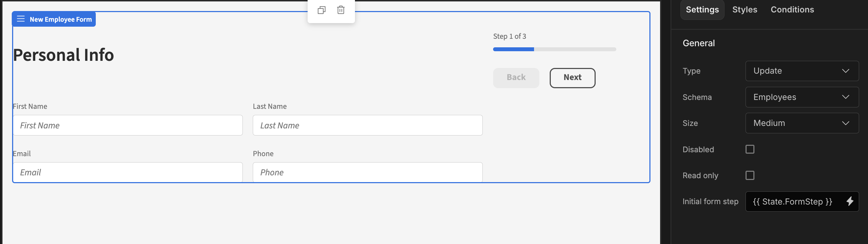Click the New Employee Form label tag

[54, 19]
